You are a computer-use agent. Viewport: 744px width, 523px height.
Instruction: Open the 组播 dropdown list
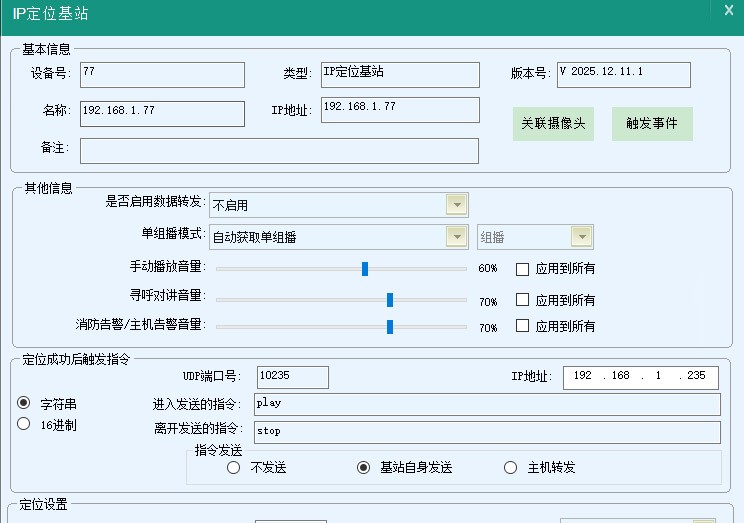tap(581, 237)
